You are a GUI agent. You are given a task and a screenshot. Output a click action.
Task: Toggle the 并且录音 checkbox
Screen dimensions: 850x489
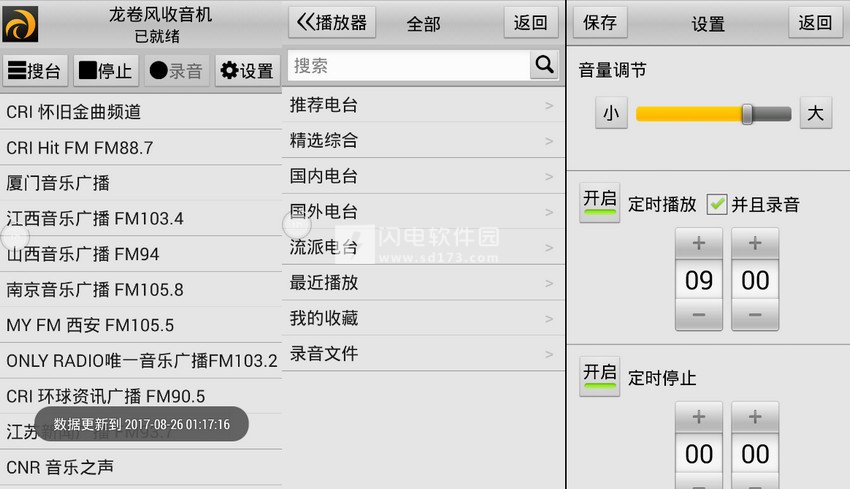717,204
